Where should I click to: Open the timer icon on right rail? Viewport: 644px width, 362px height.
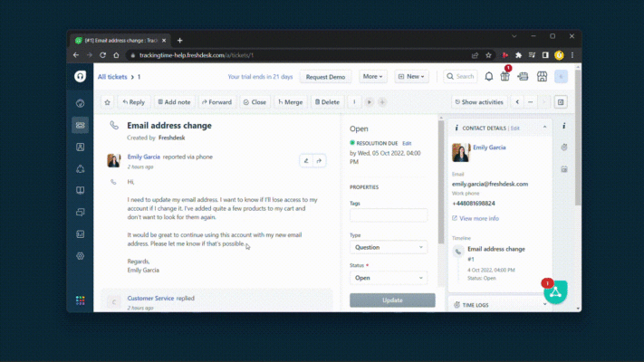click(564, 148)
